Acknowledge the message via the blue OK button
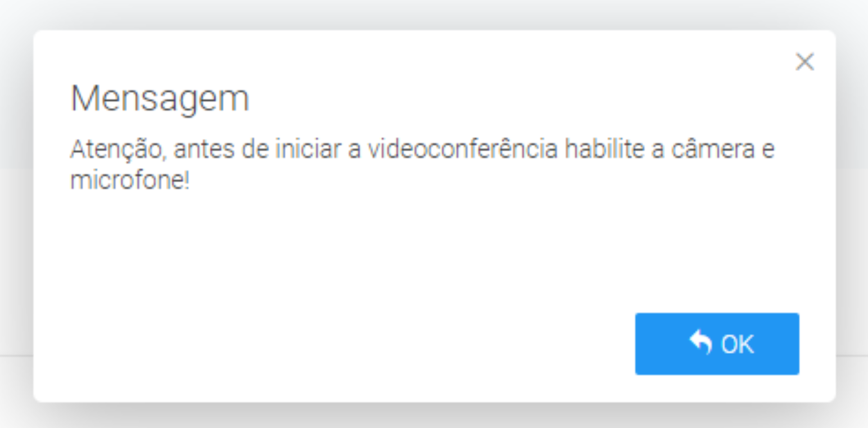This screenshot has width=868, height=428. [x=717, y=344]
